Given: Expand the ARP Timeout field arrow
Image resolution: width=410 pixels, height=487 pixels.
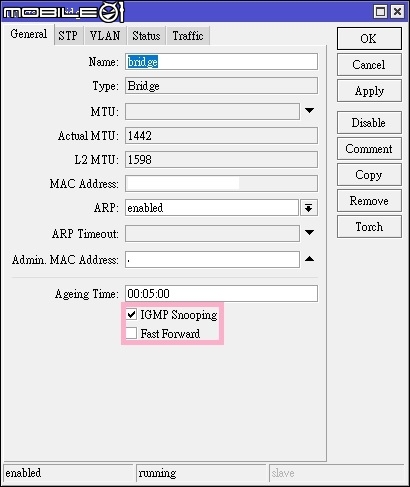Looking at the screenshot, I should tap(309, 233).
